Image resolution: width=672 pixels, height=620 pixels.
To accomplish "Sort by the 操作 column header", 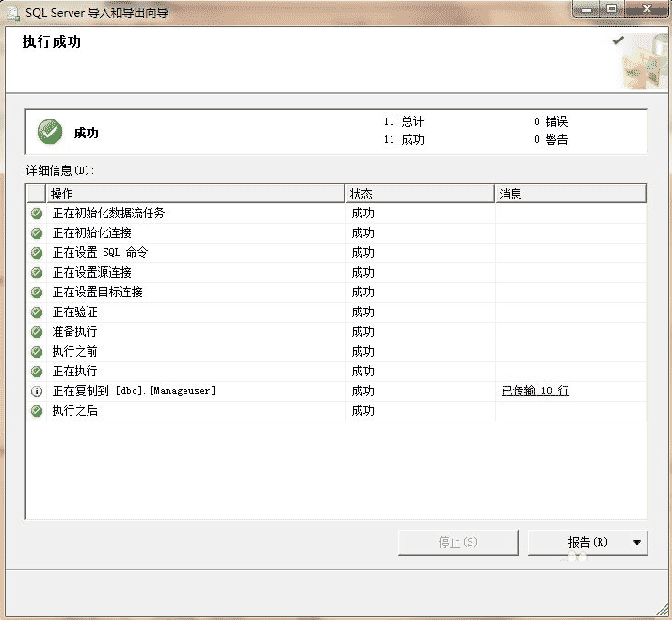I will tap(194, 194).
